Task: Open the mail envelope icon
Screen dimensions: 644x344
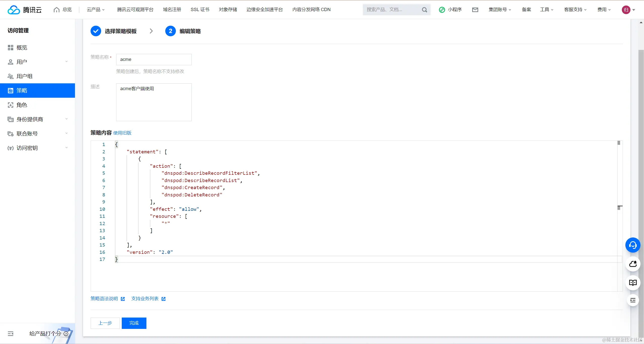Action: [475, 10]
